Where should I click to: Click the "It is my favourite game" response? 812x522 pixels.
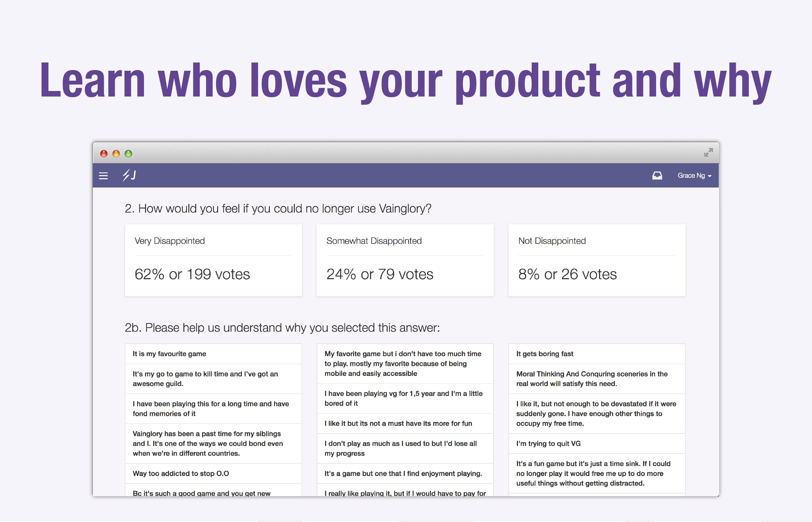point(169,354)
